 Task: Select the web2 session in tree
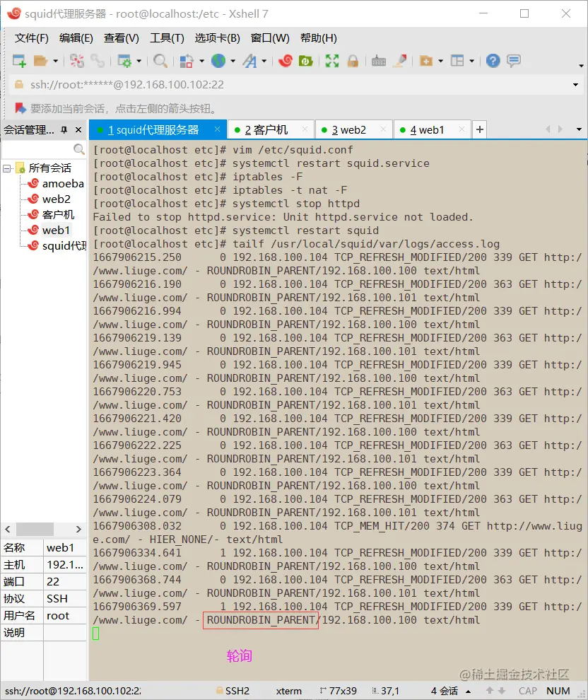49,199
